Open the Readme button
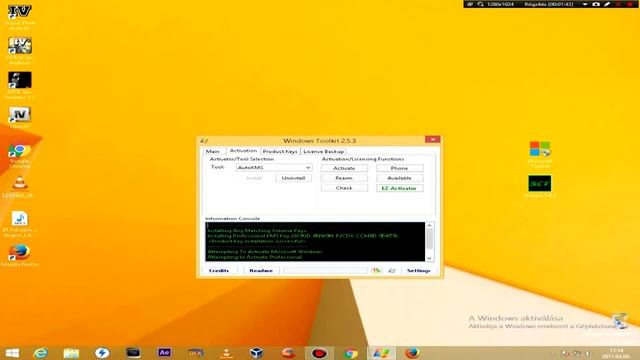 tap(261, 271)
